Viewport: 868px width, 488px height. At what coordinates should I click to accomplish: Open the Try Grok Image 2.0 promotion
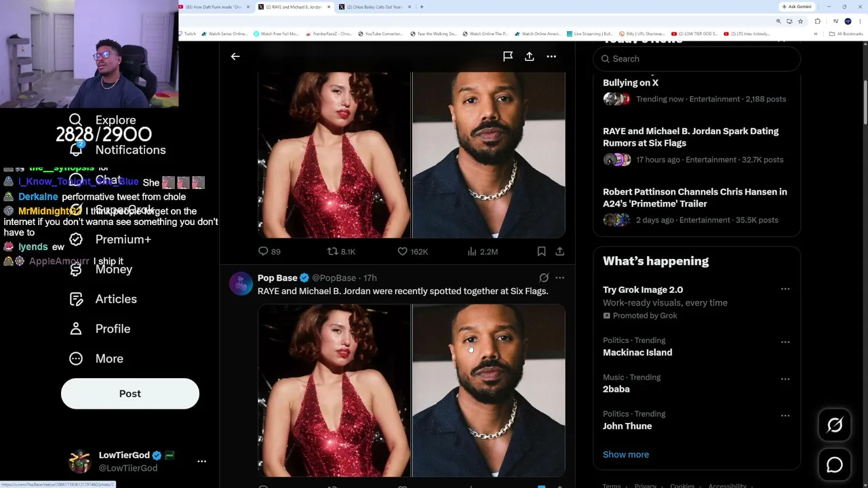643,289
